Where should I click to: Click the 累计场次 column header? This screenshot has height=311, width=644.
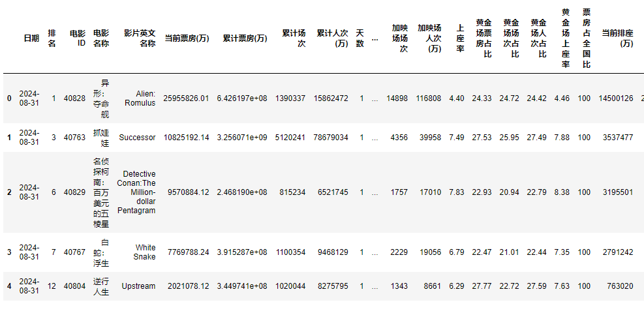point(294,38)
